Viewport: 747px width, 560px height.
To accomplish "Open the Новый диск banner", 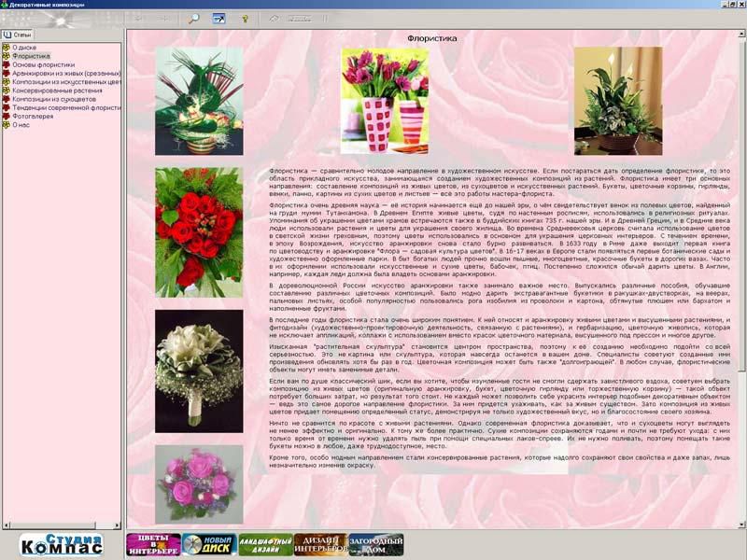I will tap(209, 544).
